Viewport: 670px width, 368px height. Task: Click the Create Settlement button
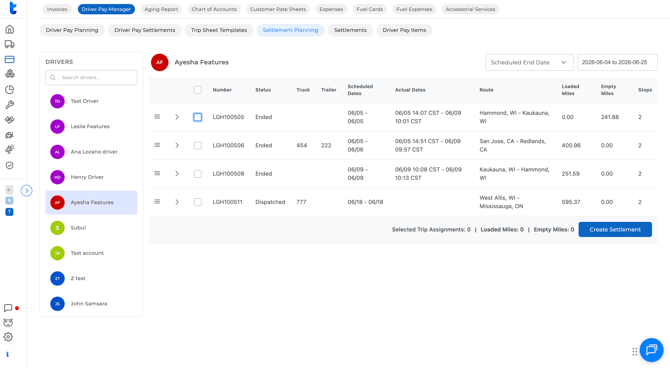pyautogui.click(x=615, y=230)
